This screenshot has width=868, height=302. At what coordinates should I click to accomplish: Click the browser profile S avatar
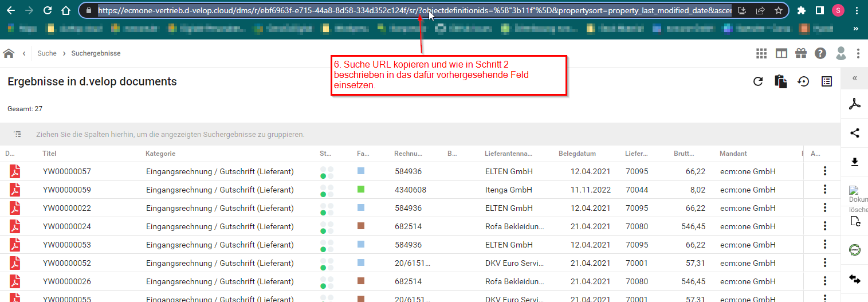coord(838,10)
